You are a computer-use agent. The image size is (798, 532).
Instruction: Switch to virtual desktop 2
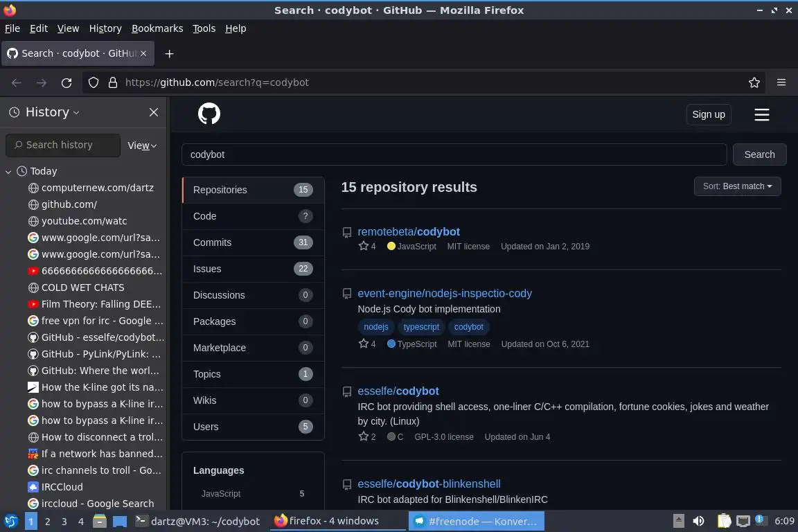pyautogui.click(x=47, y=522)
